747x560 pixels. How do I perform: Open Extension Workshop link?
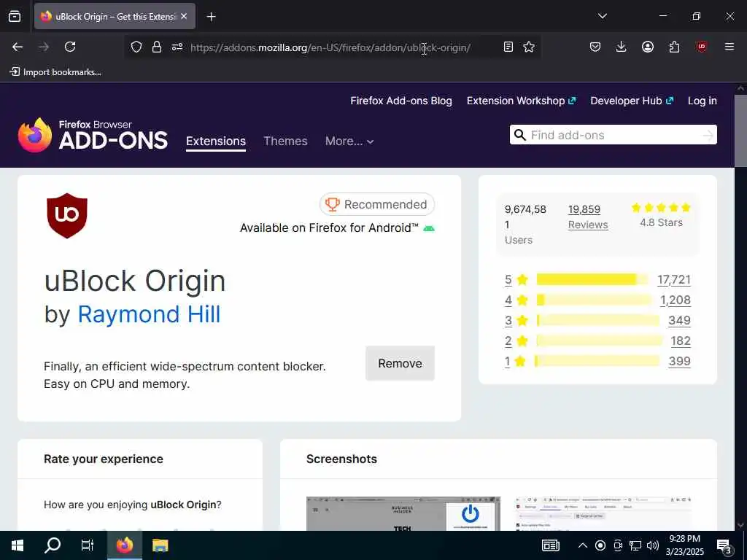[521, 101]
